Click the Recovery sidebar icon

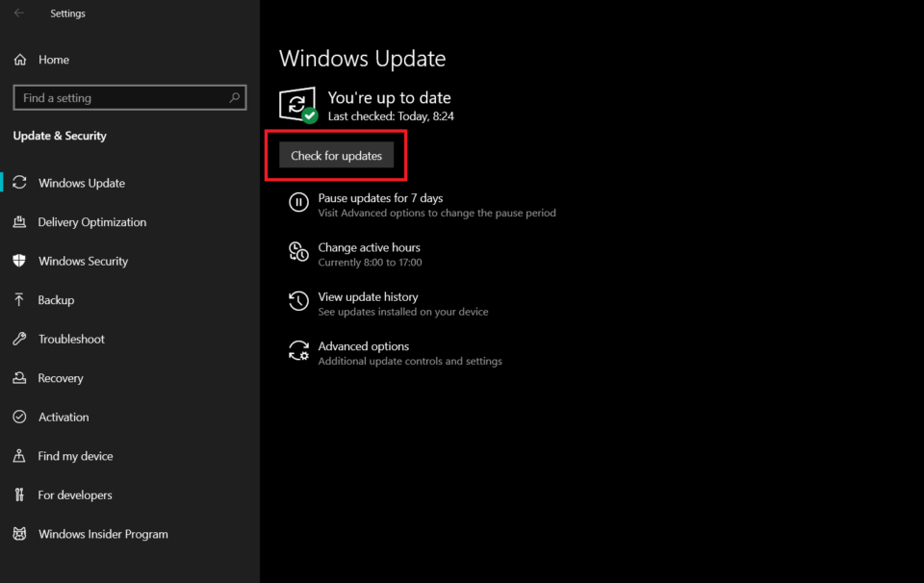(19, 378)
